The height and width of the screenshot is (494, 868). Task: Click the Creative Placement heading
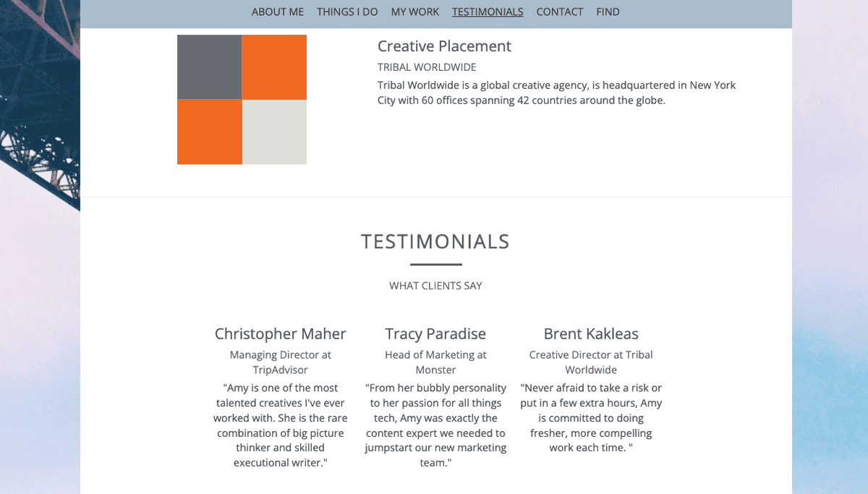tap(444, 46)
